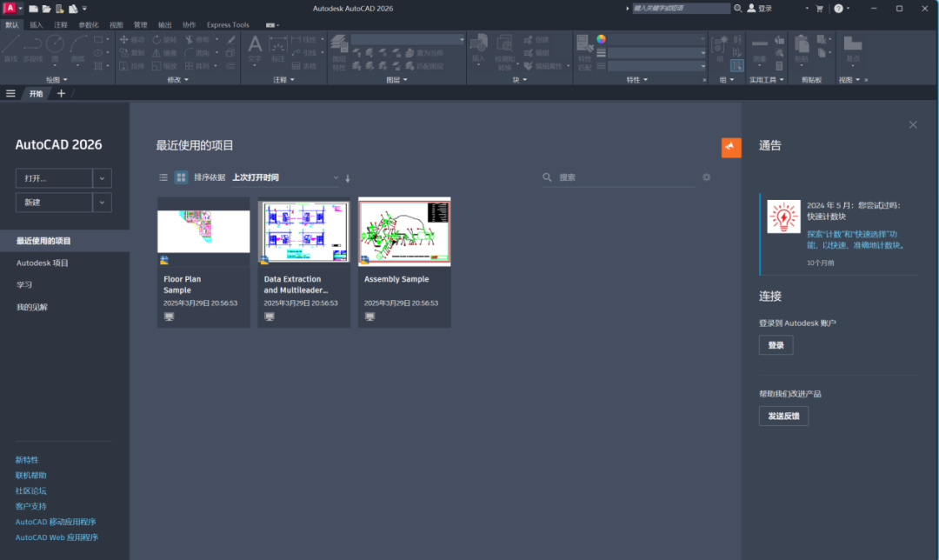Viewport: 939px width, 560px height.
Task: Click the hamburger menu beside the 开始 tab
Action: point(10,93)
